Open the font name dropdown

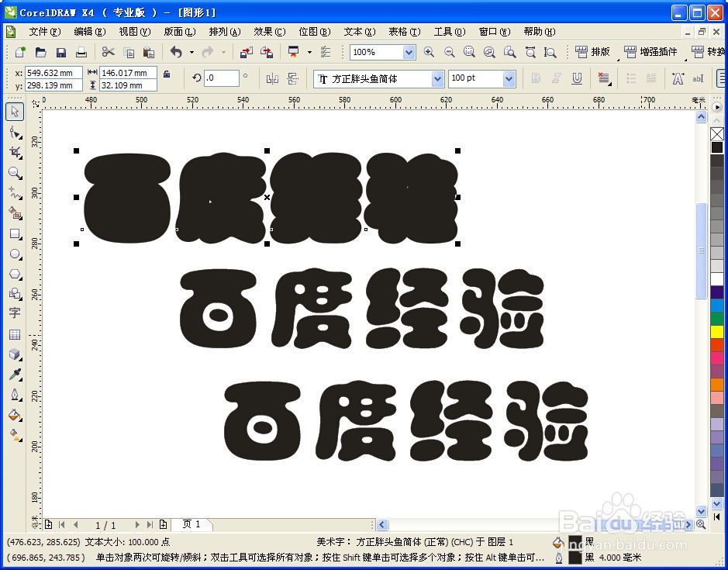click(x=437, y=79)
